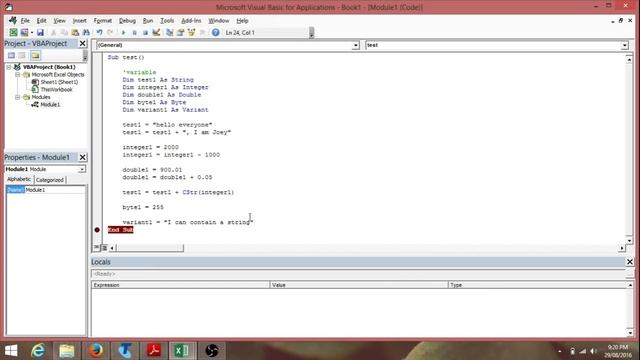Open the Tools menu

(167, 20)
